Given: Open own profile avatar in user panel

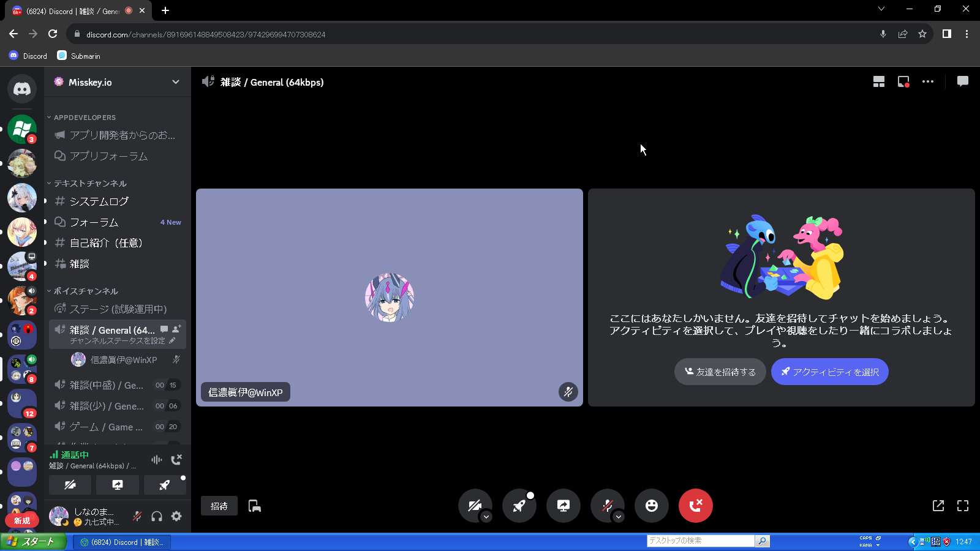Looking at the screenshot, I should click(59, 516).
